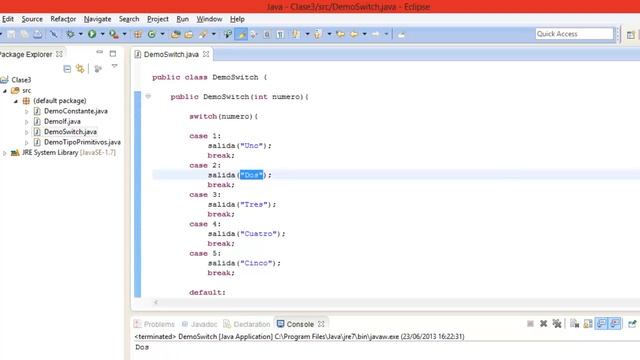Click the Back navigation arrow icon
The width and height of the screenshot is (640, 360).
tap(354, 35)
